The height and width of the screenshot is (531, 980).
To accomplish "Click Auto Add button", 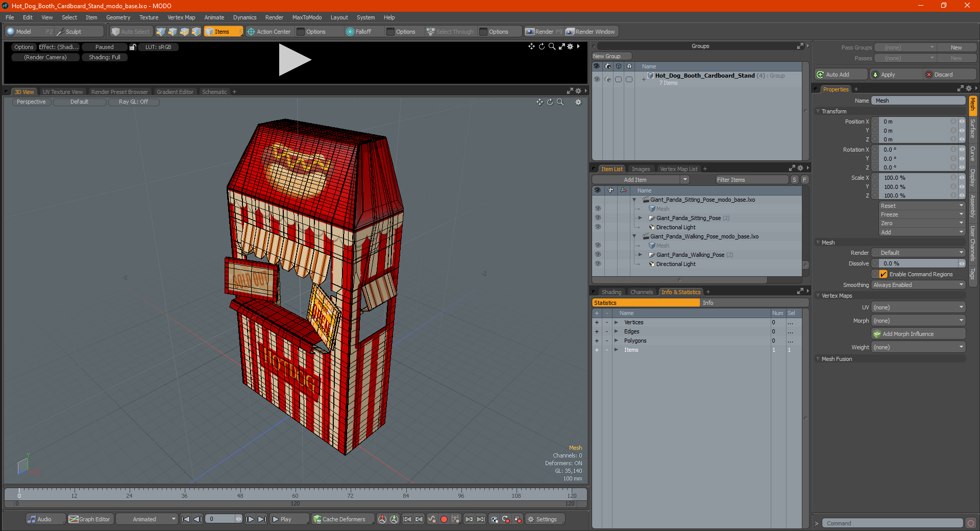I will click(x=841, y=75).
